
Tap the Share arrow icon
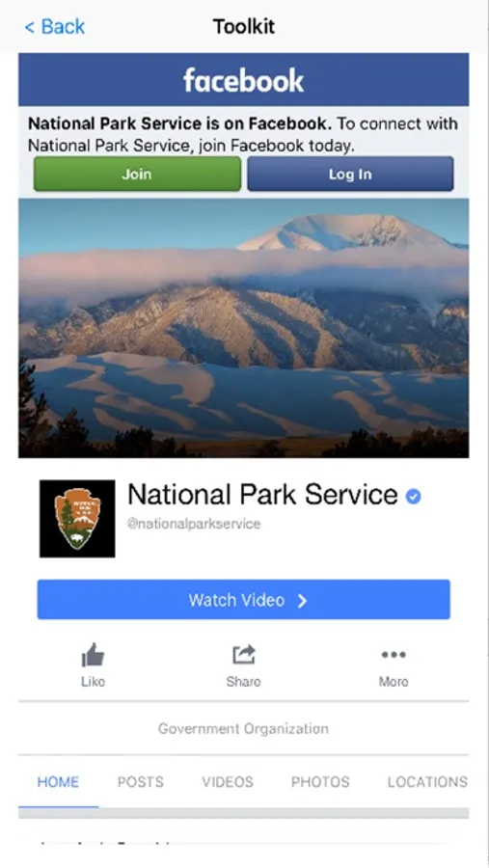click(x=244, y=655)
